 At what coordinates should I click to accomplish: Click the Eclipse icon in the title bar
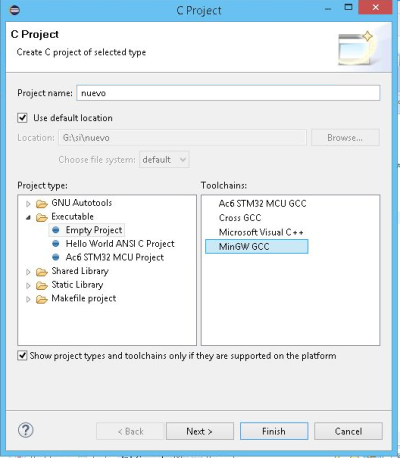(x=15, y=10)
